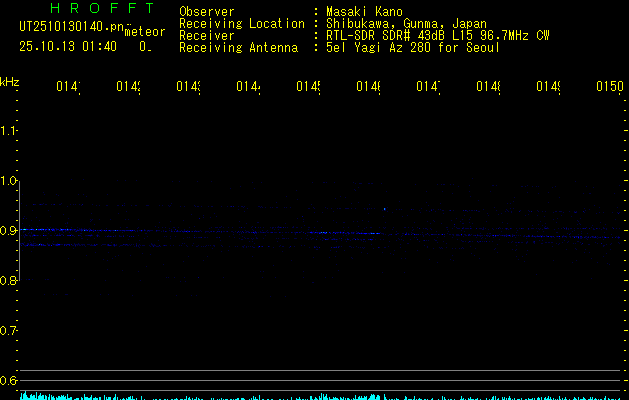The width and height of the screenshot is (629, 400).
Task: Click the 0.8 frequency axis label
Action: pyautogui.click(x=8, y=280)
